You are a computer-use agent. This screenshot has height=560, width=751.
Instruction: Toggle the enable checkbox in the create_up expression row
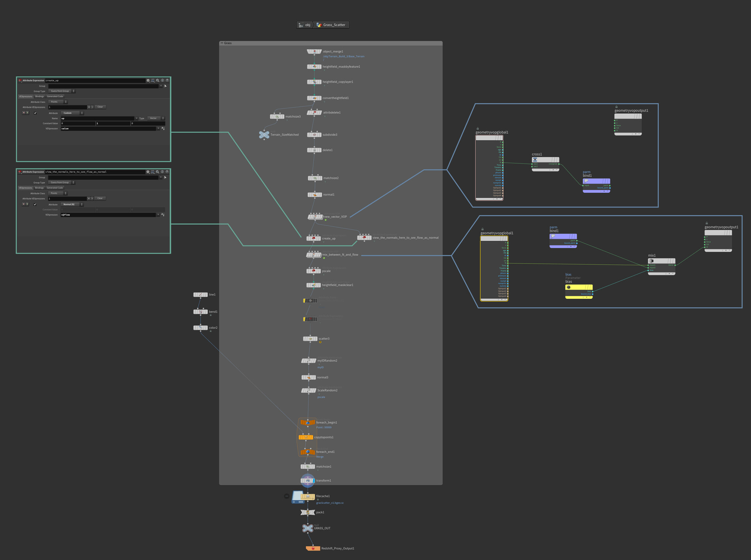tap(35, 113)
